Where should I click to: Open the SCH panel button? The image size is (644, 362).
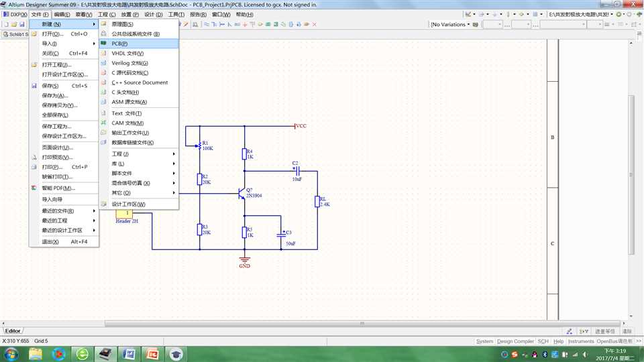(x=543, y=341)
